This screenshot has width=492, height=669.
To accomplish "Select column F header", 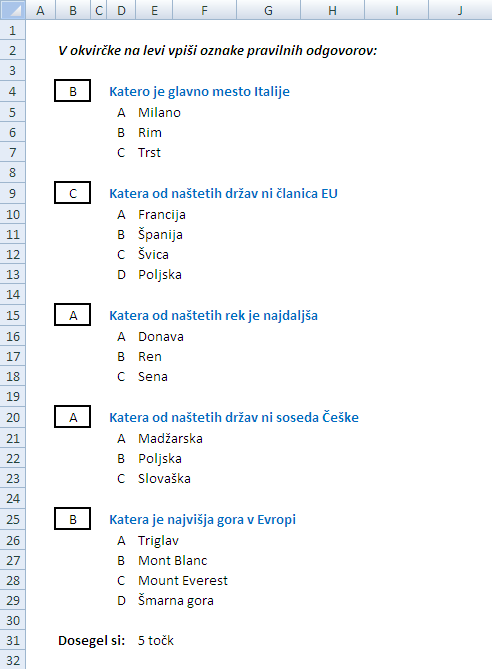I will (204, 10).
